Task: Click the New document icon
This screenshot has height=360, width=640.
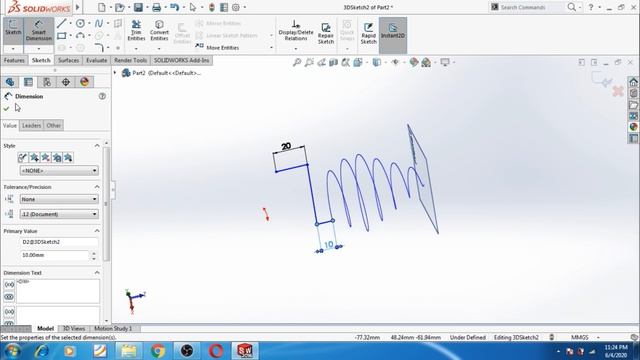Action: pyautogui.click(x=102, y=7)
